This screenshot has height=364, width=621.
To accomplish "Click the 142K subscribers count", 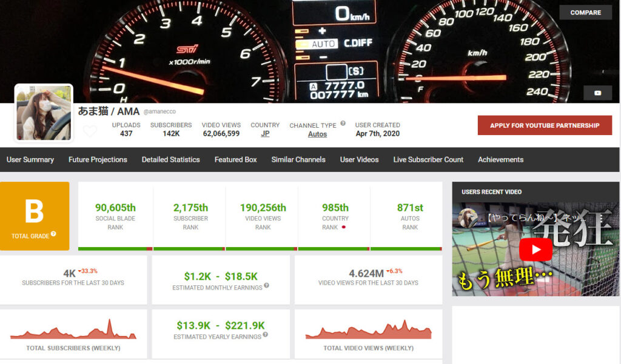I will coord(171,134).
